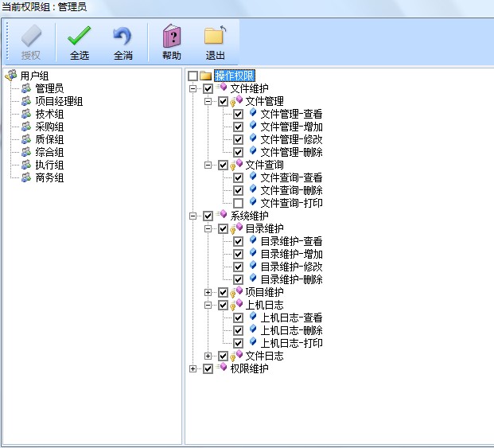Image resolution: width=494 pixels, height=448 pixels.
Task: Uncheck the 目录维护-修改 checkbox
Action: [238, 267]
